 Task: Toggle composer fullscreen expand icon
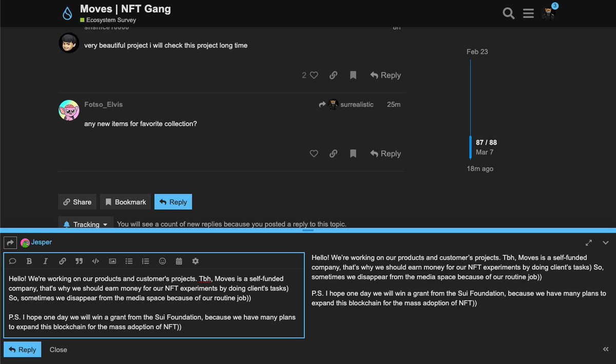click(x=589, y=242)
